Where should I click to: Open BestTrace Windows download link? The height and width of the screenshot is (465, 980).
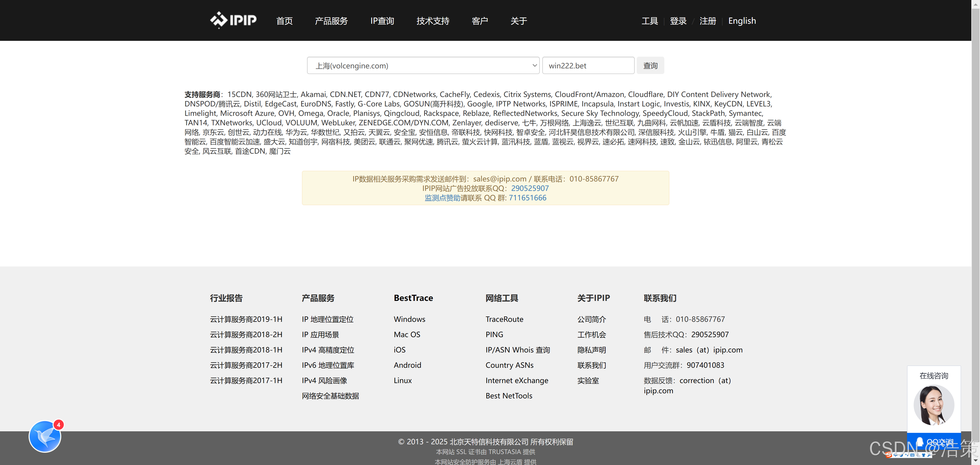click(409, 319)
